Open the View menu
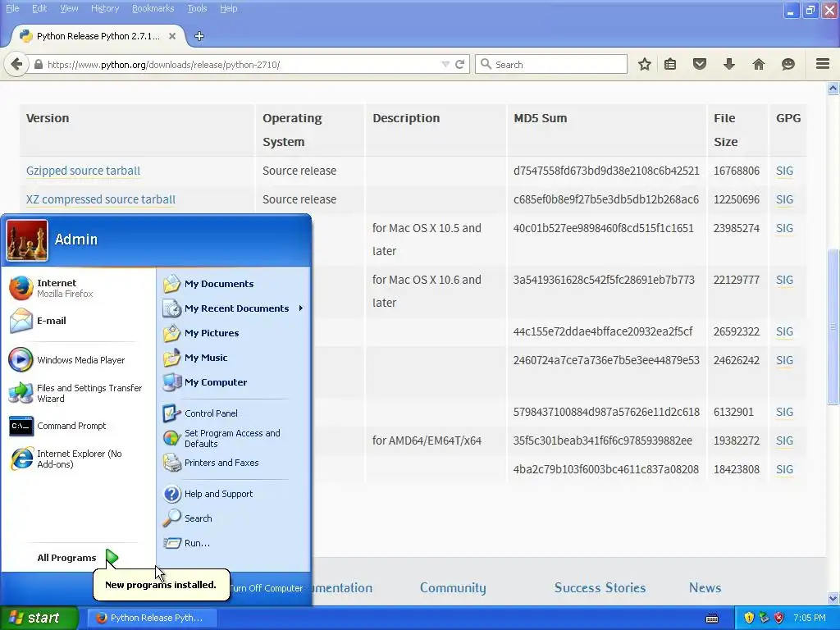Image resolution: width=840 pixels, height=630 pixels. 69,8
